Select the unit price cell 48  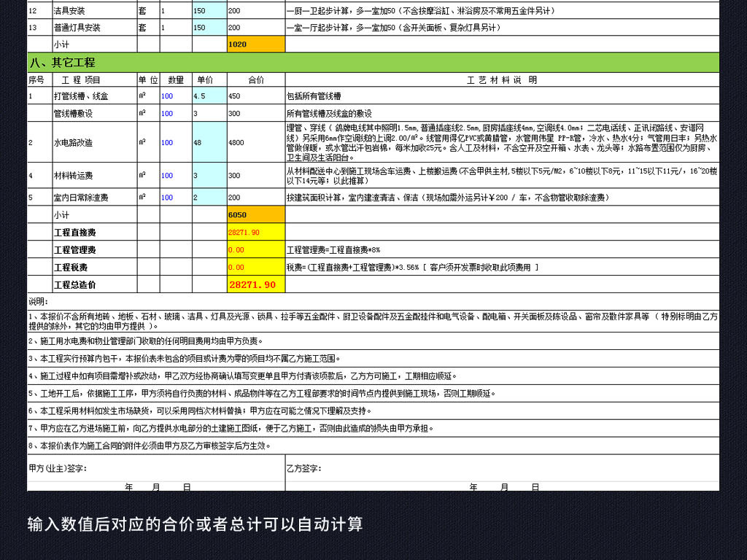point(209,142)
